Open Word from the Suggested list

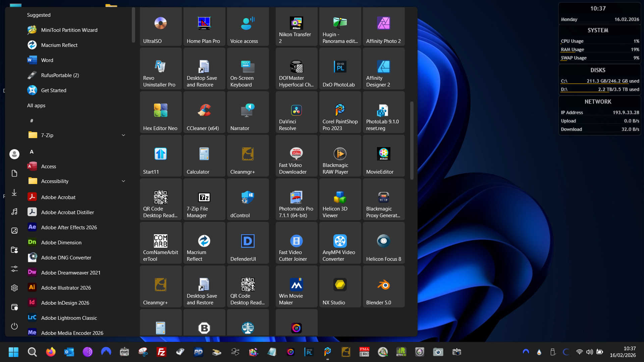[x=47, y=60]
